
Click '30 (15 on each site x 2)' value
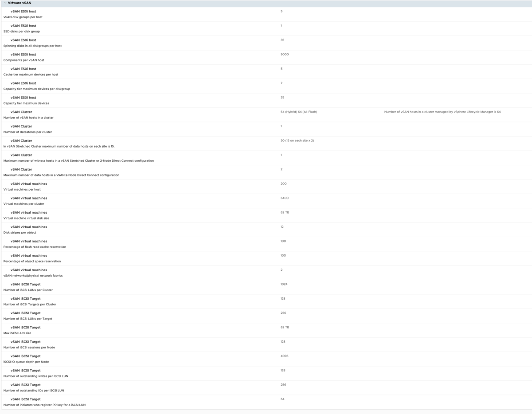297,141
